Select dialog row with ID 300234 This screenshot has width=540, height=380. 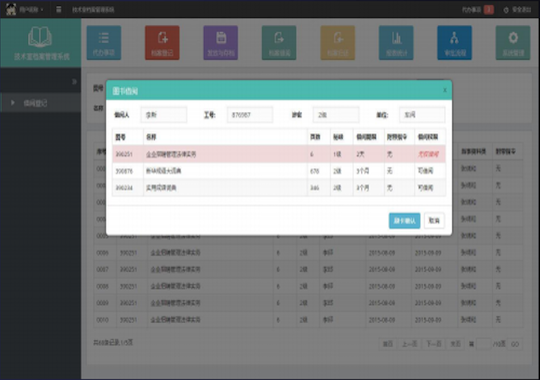click(x=279, y=188)
